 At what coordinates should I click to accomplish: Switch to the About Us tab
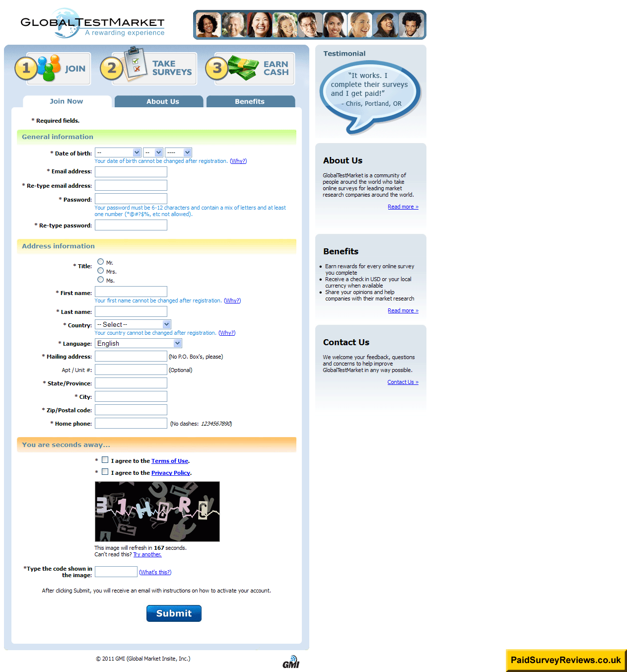pos(159,101)
